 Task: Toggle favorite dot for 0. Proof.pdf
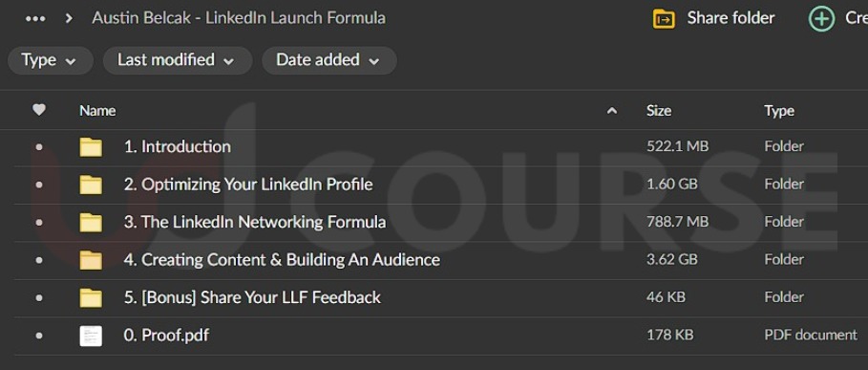pos(39,336)
